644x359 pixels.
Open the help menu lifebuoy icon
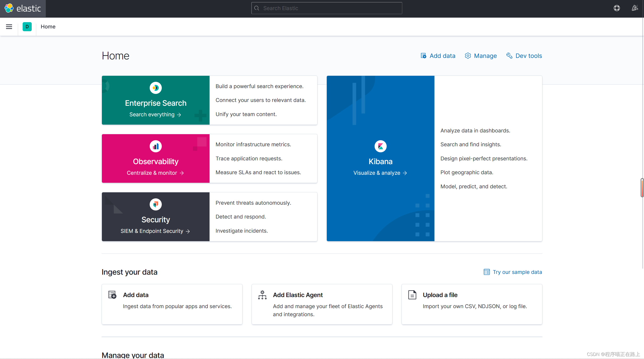click(617, 8)
